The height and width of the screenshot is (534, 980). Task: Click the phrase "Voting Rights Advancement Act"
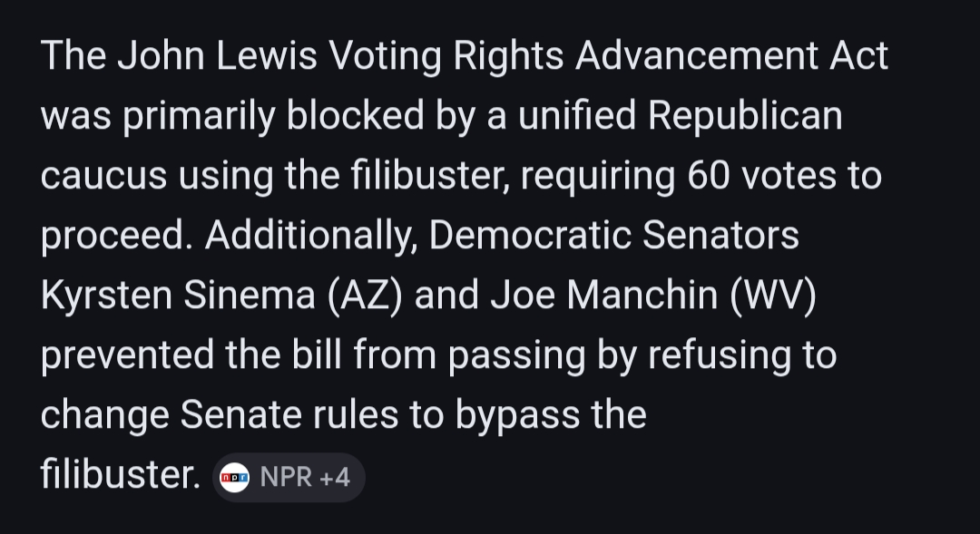point(607,56)
